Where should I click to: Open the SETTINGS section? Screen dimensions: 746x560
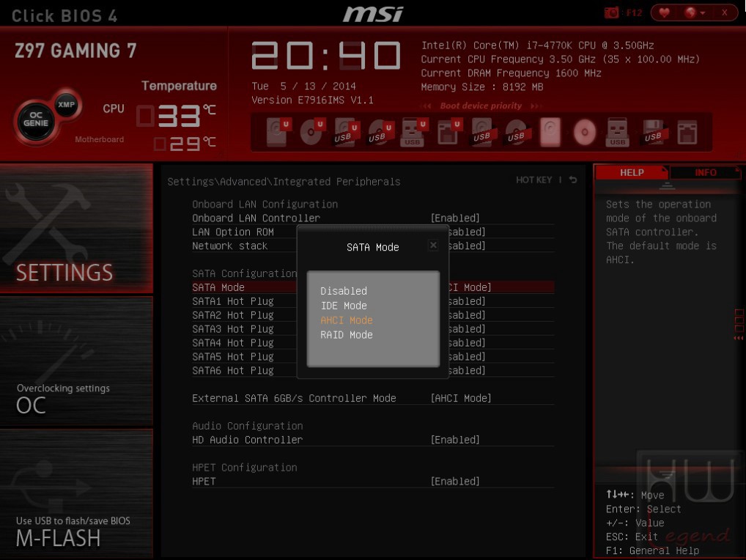(x=77, y=229)
